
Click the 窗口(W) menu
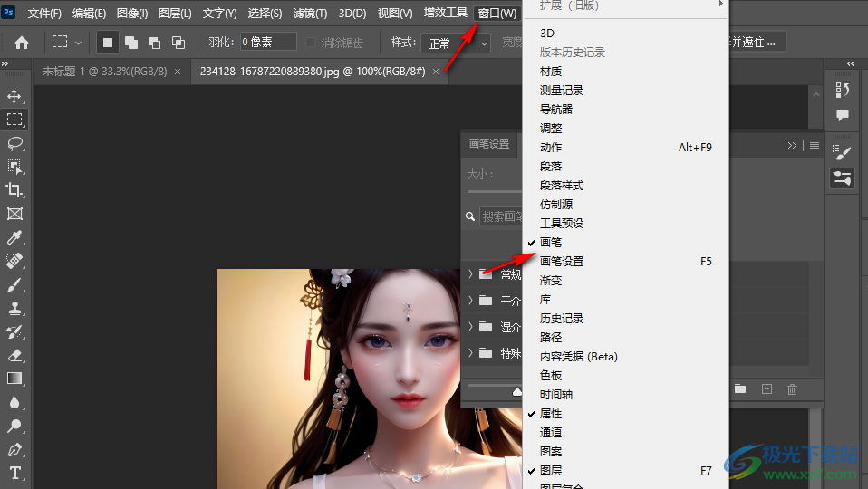pyautogui.click(x=497, y=14)
